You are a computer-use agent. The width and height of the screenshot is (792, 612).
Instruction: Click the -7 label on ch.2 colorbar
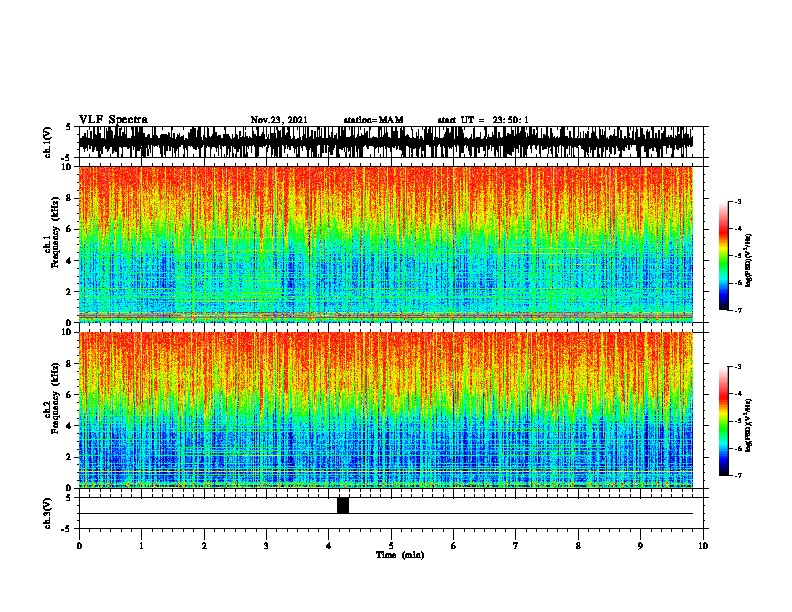pyautogui.click(x=737, y=475)
